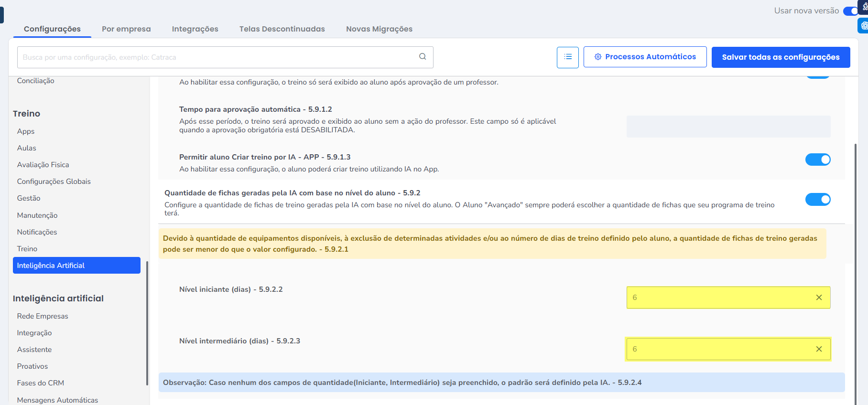
Task: Open Configurações Globais in the sidebar
Action: pos(54,181)
